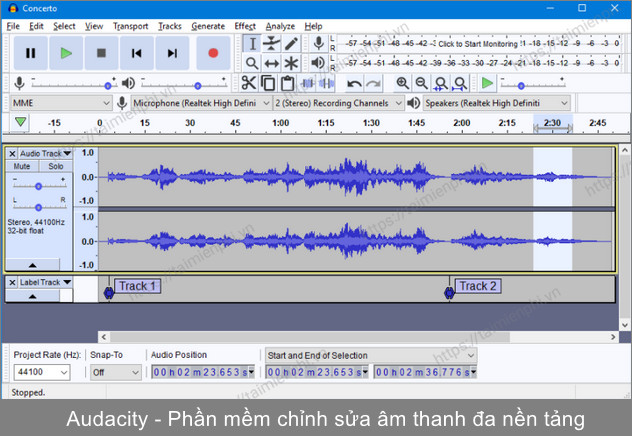
Task: Open the Analyze menu
Action: pos(280,26)
